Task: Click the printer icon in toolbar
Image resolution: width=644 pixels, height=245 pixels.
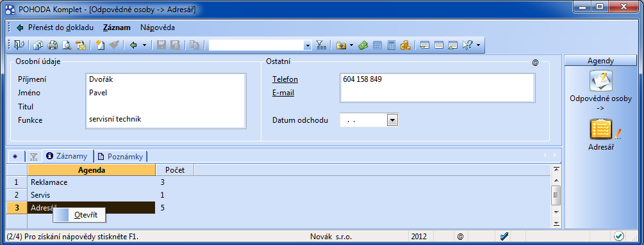Action: tap(53, 45)
